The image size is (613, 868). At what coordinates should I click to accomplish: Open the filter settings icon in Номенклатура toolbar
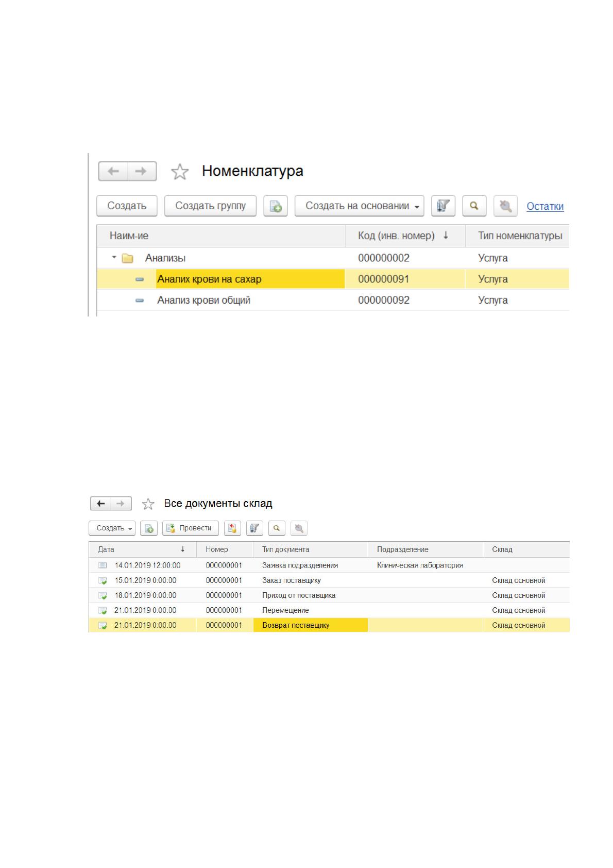[443, 206]
